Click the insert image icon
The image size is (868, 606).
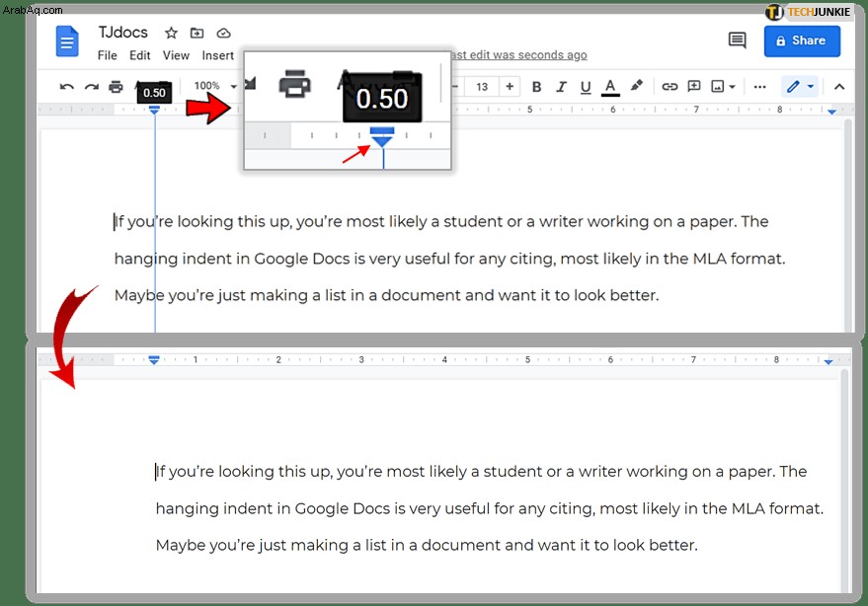[718, 86]
